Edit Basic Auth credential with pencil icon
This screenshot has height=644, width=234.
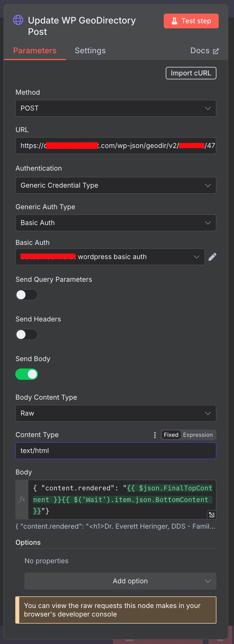pyautogui.click(x=212, y=257)
